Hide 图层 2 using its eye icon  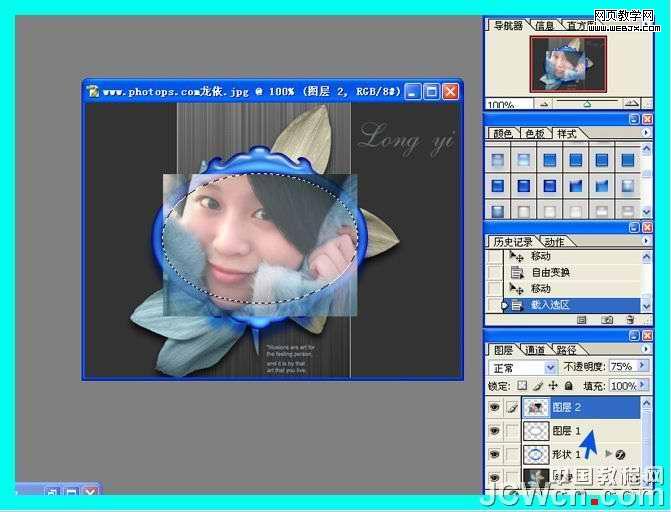click(x=495, y=407)
